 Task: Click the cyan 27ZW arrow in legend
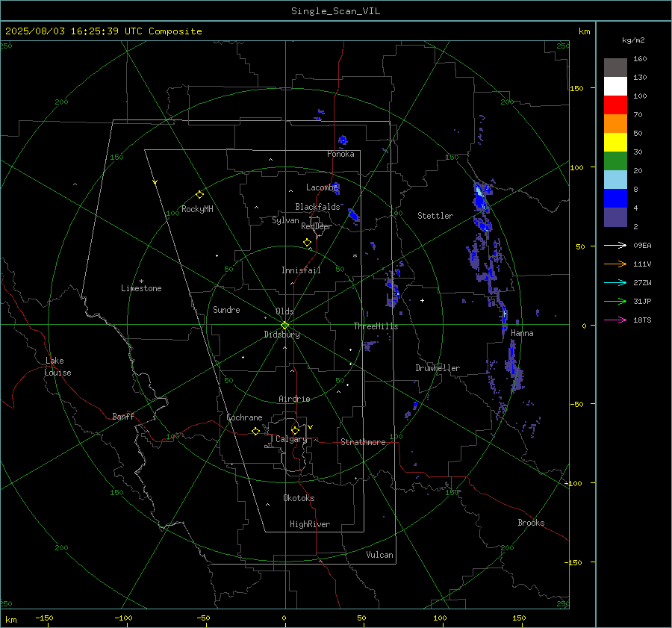click(615, 282)
